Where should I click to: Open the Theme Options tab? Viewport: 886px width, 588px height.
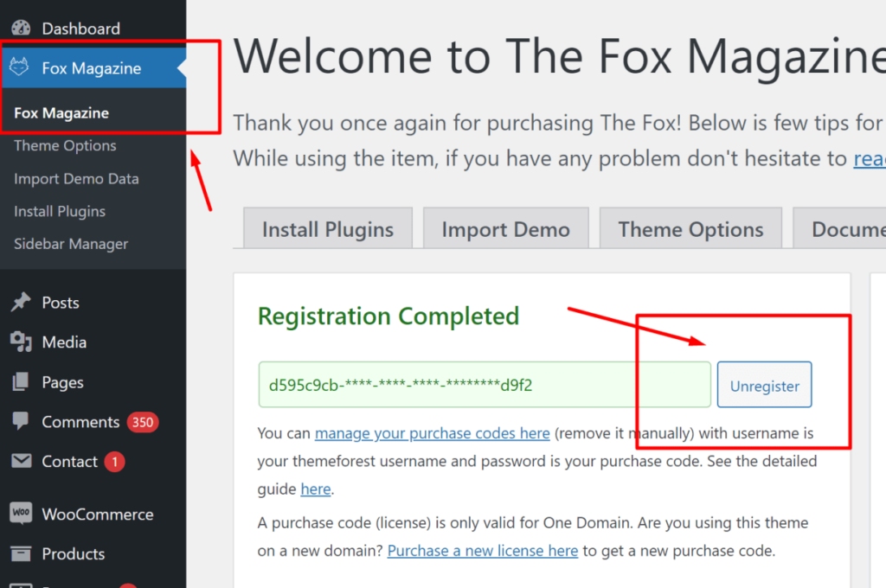pyautogui.click(x=690, y=229)
